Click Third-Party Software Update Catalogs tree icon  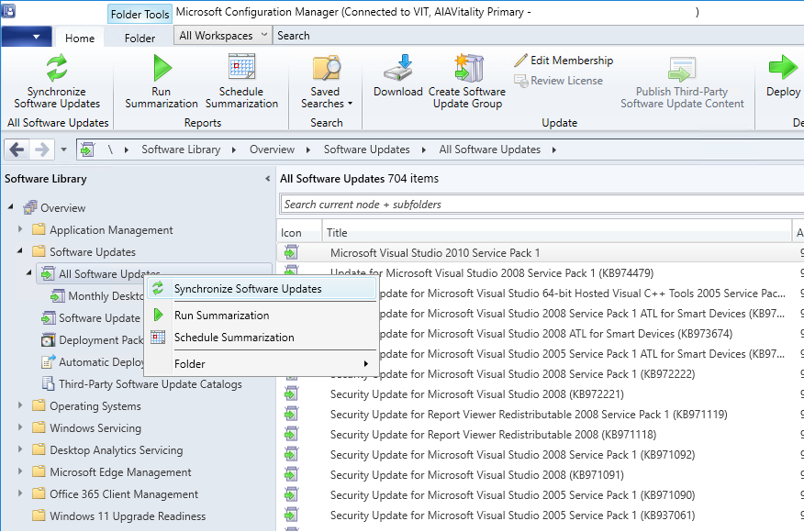tap(48, 384)
